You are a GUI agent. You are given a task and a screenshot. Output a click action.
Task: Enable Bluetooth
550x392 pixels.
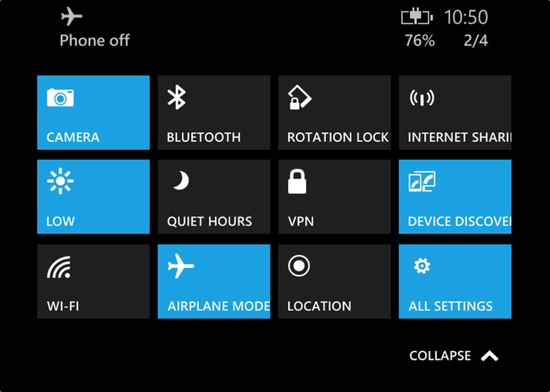pos(214,112)
